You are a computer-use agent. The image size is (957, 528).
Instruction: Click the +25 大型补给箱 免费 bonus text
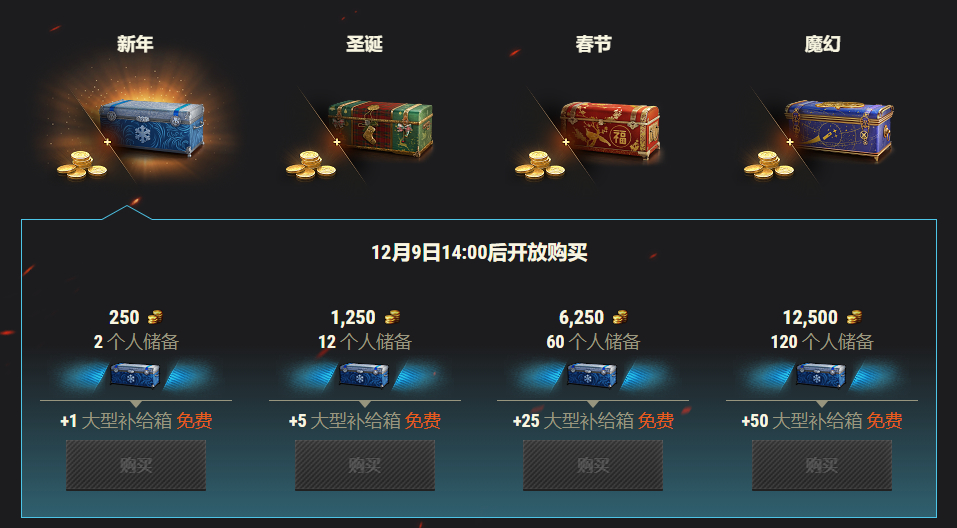tap(593, 421)
